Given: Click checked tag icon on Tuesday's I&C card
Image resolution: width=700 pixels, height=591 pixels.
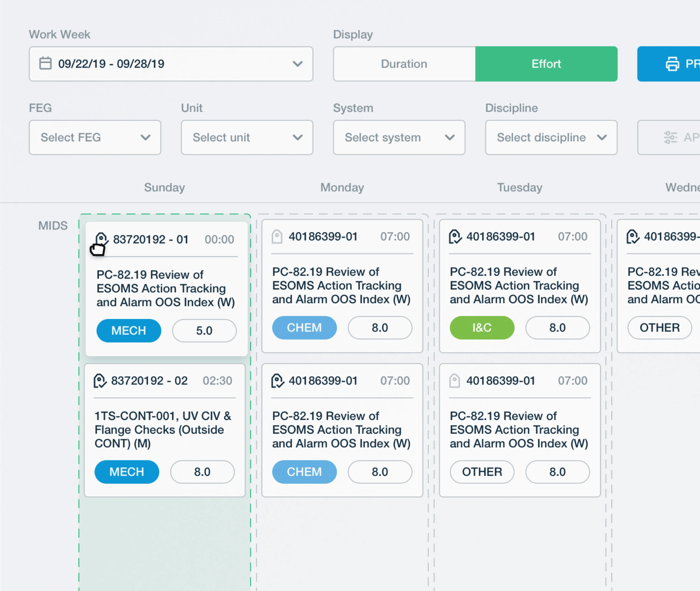Looking at the screenshot, I should pos(455,237).
